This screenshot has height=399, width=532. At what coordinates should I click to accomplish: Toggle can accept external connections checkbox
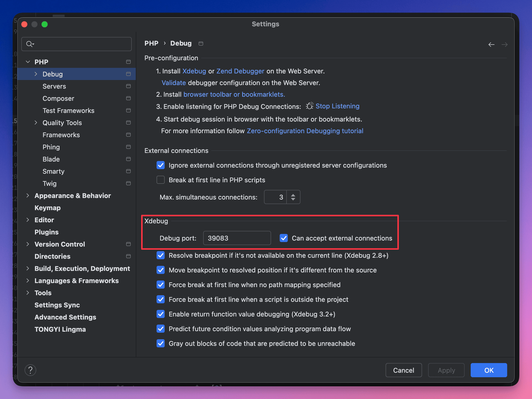click(283, 238)
